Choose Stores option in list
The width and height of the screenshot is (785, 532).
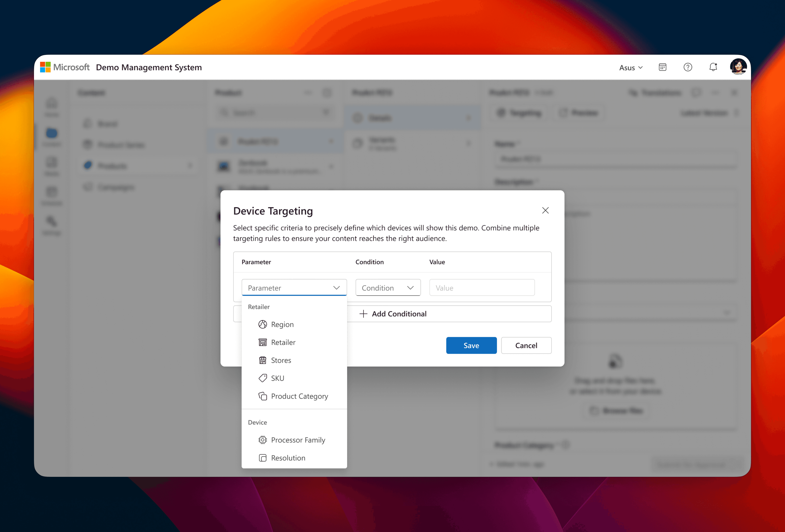point(281,360)
